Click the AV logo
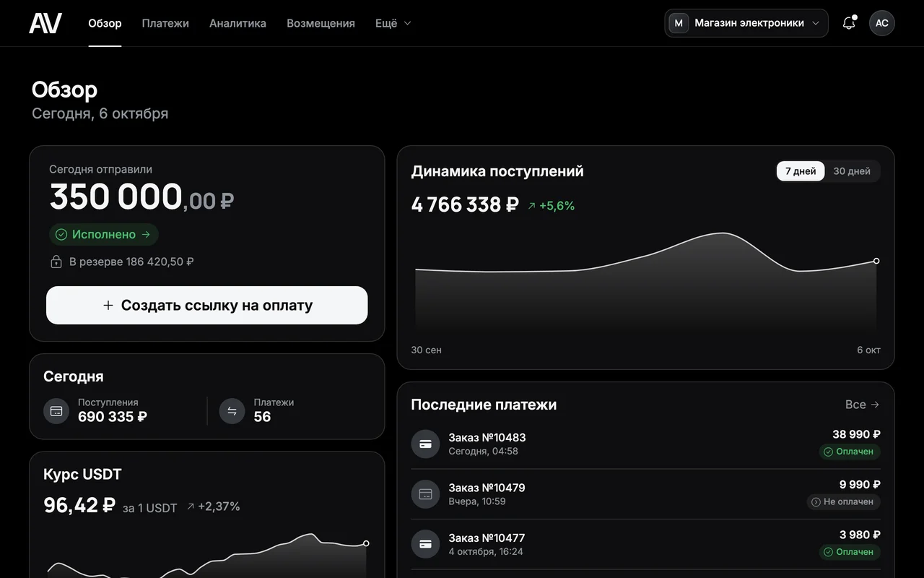The image size is (924, 578). (45, 23)
